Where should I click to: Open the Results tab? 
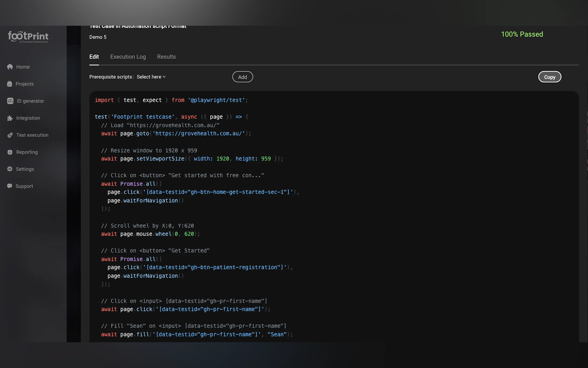[x=166, y=57]
